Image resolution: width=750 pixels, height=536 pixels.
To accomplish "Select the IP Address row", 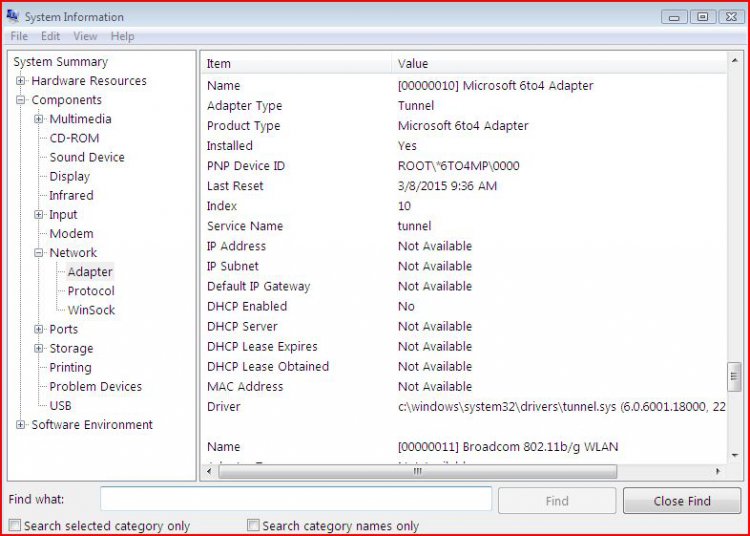I will (x=463, y=246).
